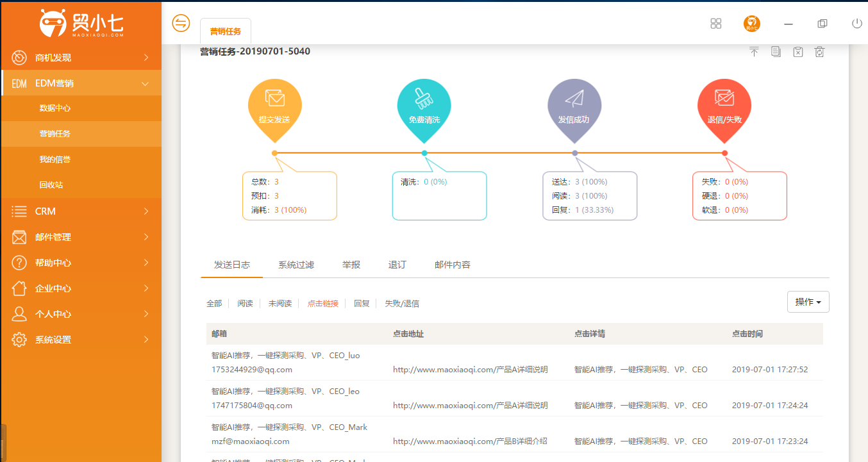Select the 营销任务 page tab
The height and width of the screenshot is (462, 868).
pyautogui.click(x=226, y=31)
